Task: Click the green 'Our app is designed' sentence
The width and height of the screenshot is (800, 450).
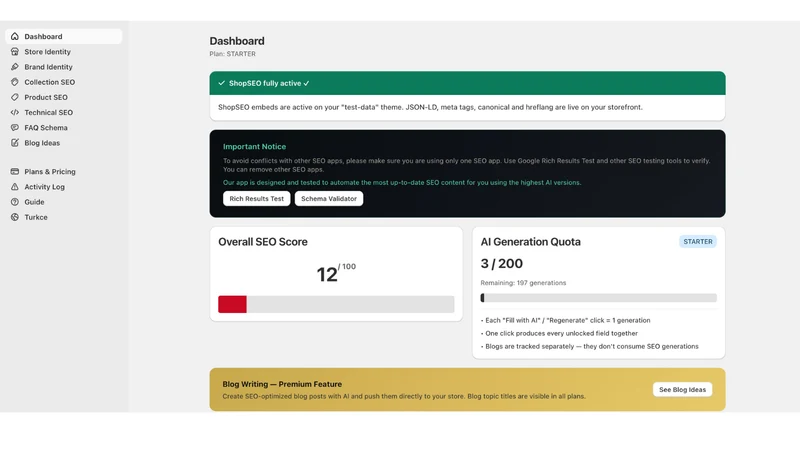Action: [x=402, y=182]
